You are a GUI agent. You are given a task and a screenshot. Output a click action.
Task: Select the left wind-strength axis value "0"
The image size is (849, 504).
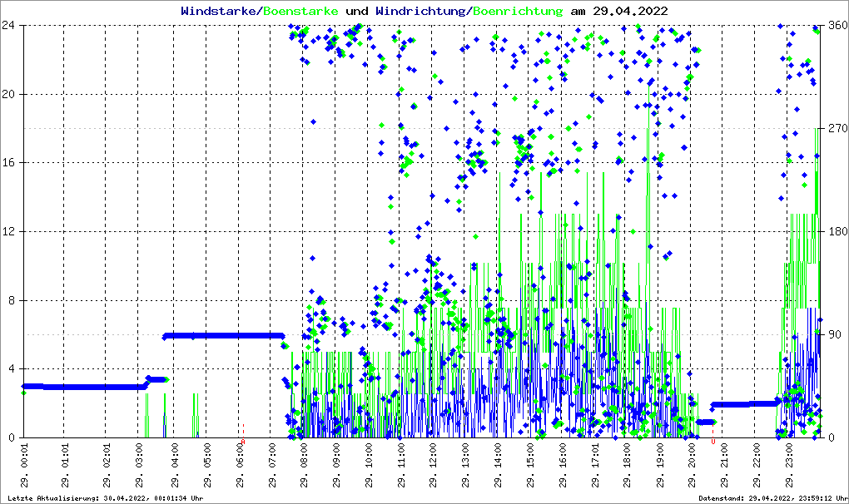coord(12,437)
